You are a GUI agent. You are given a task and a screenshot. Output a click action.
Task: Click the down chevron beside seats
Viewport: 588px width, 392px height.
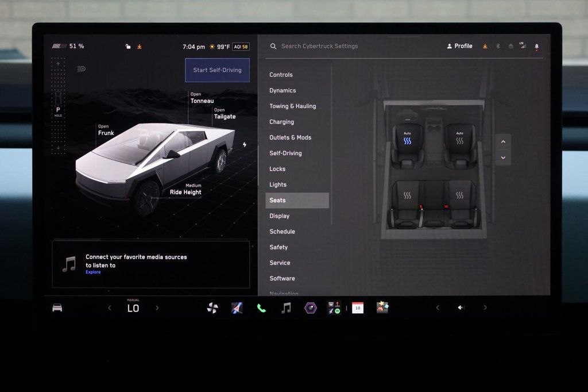click(x=503, y=157)
